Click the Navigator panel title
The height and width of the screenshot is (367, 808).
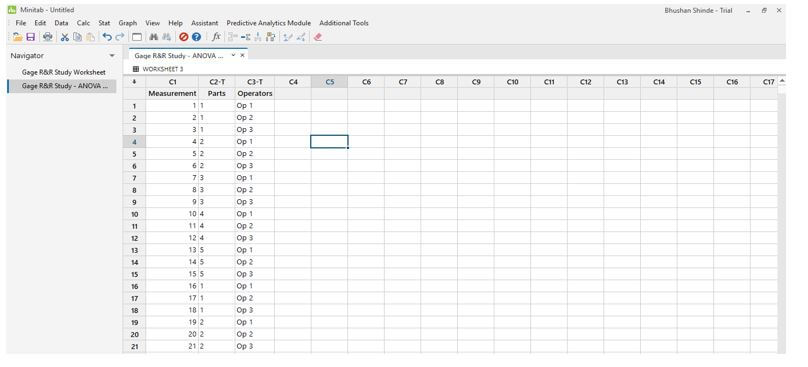click(x=27, y=56)
